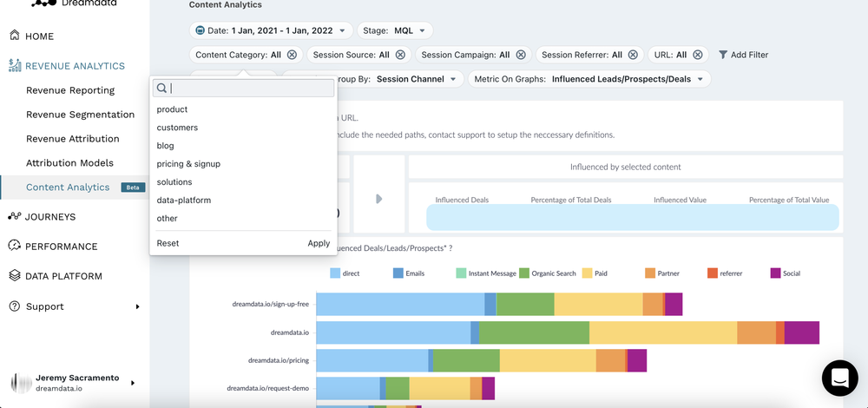The height and width of the screenshot is (408, 868).
Task: Open the Metric On Graphs dropdown
Action: point(589,79)
